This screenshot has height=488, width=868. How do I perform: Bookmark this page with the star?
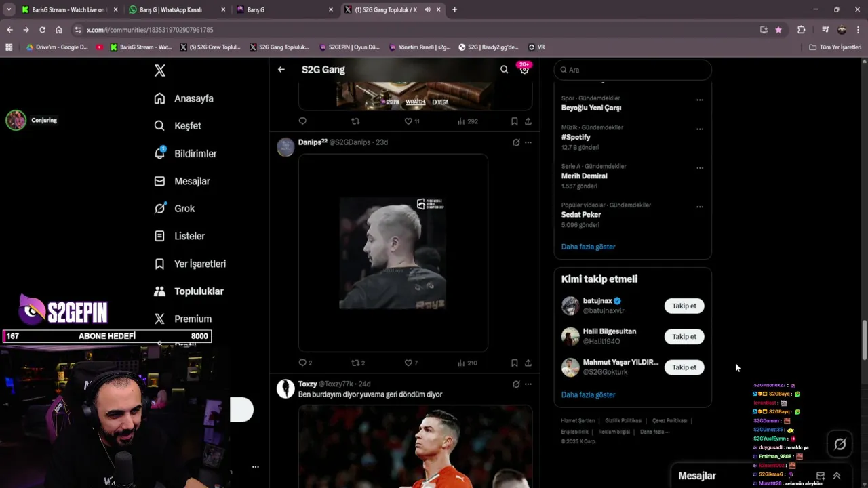[x=778, y=30]
